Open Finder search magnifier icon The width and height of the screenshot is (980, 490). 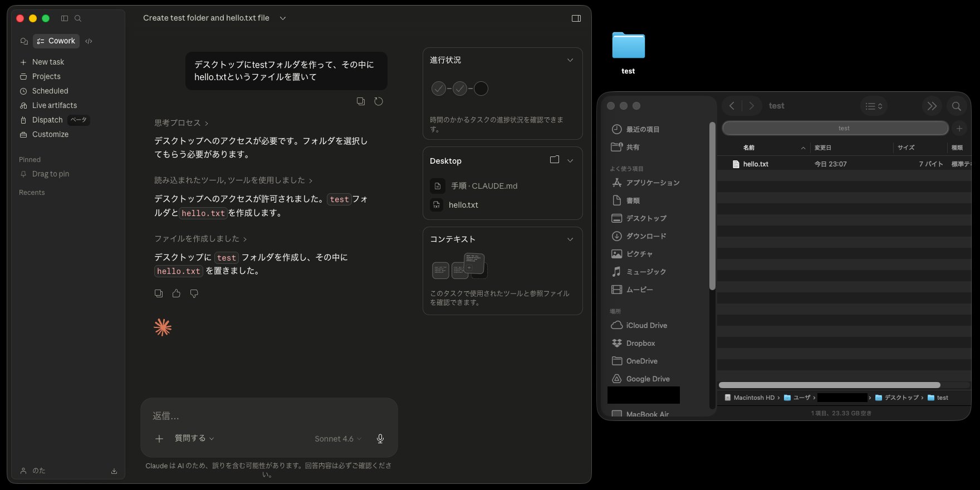(957, 106)
